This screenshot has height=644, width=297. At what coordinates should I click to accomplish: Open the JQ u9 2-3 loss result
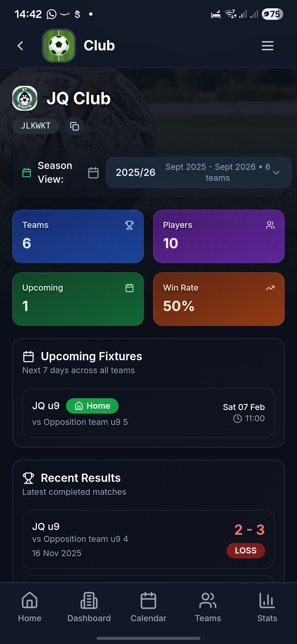[x=148, y=539]
